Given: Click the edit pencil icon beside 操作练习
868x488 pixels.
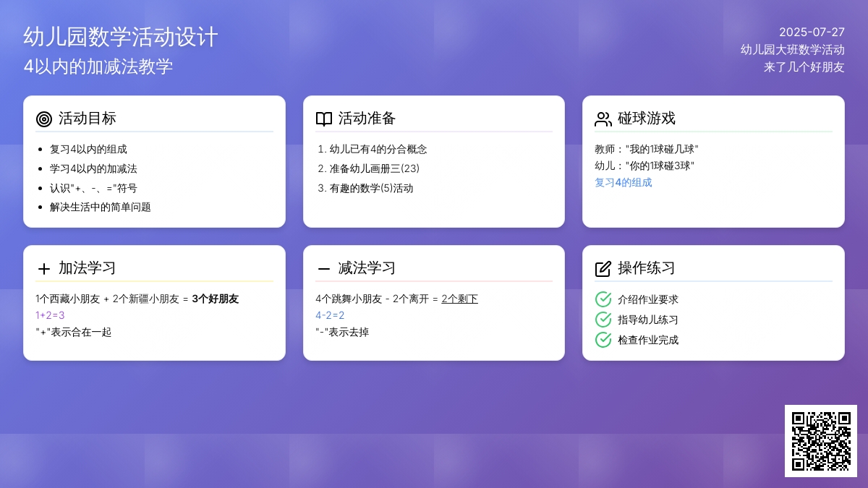Looking at the screenshot, I should [x=603, y=269].
